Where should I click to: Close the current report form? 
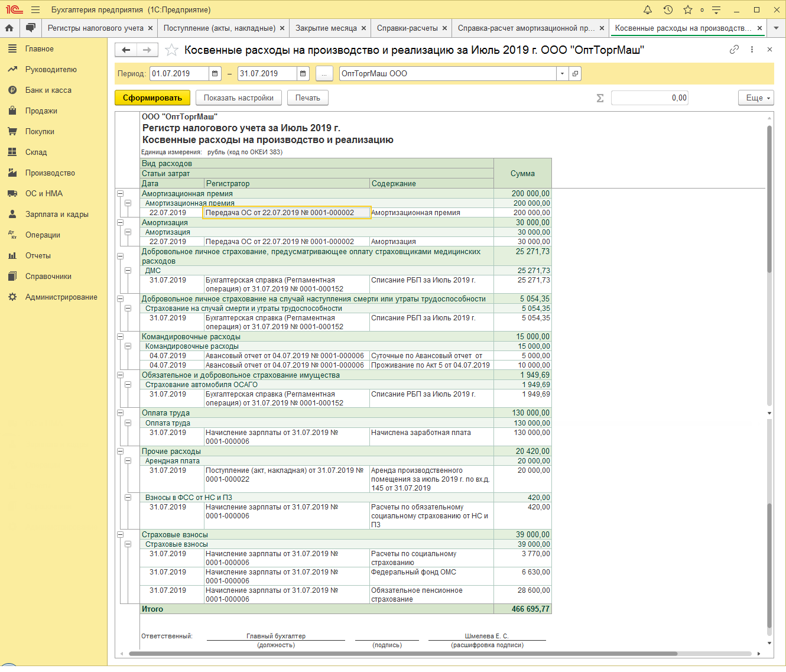tap(769, 50)
